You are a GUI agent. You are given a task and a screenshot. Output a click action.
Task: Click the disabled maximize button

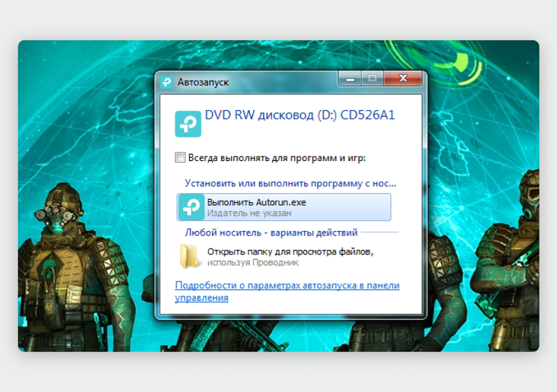coord(372,78)
